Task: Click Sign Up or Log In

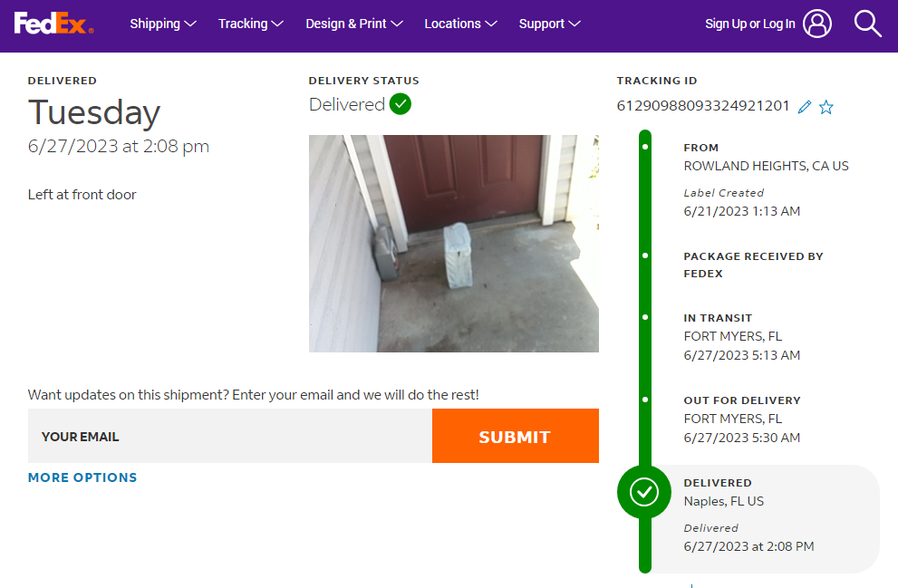Action: coord(750,24)
